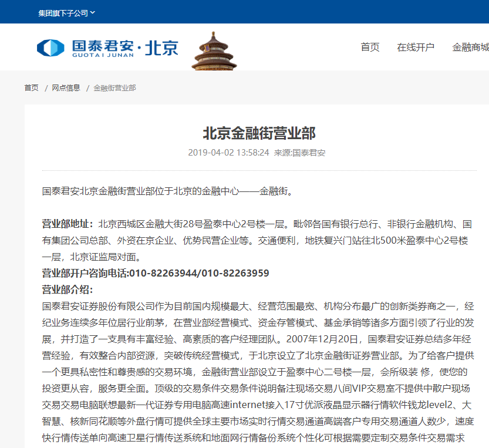The image size is (489, 448).
Task: Click the Guotai Junan hexagon logo icon
Action: coord(50,48)
